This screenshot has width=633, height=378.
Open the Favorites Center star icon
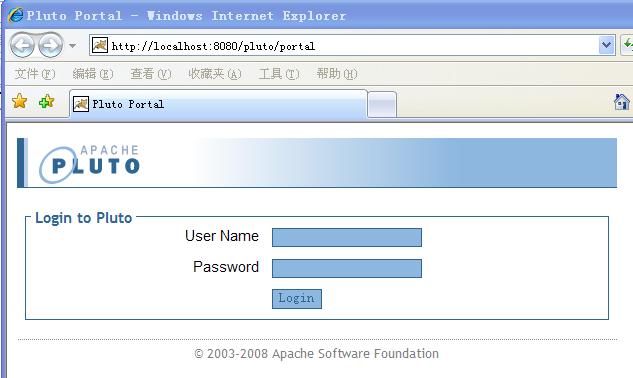[x=19, y=101]
